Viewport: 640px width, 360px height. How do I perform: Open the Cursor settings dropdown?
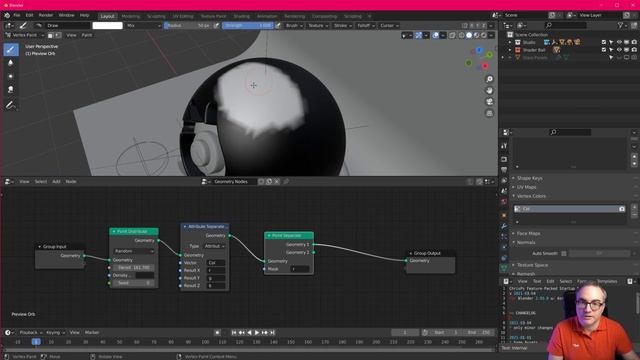pyautogui.click(x=389, y=25)
